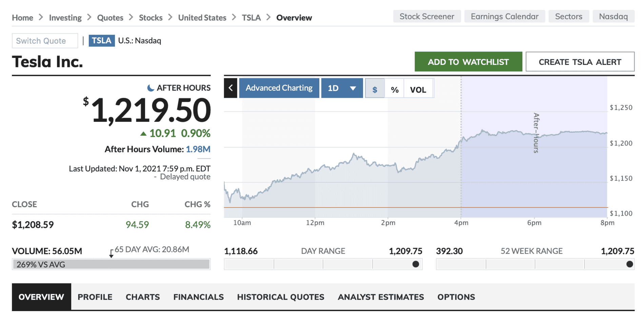644x325 pixels.
Task: Open the 1D timeframe dropdown
Action: coord(342,88)
